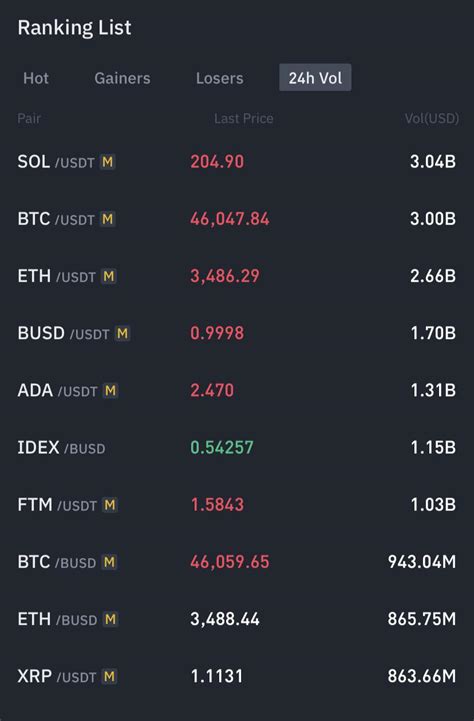
Task: Click the M badge beside ADA/USDT
Action: pos(110,391)
